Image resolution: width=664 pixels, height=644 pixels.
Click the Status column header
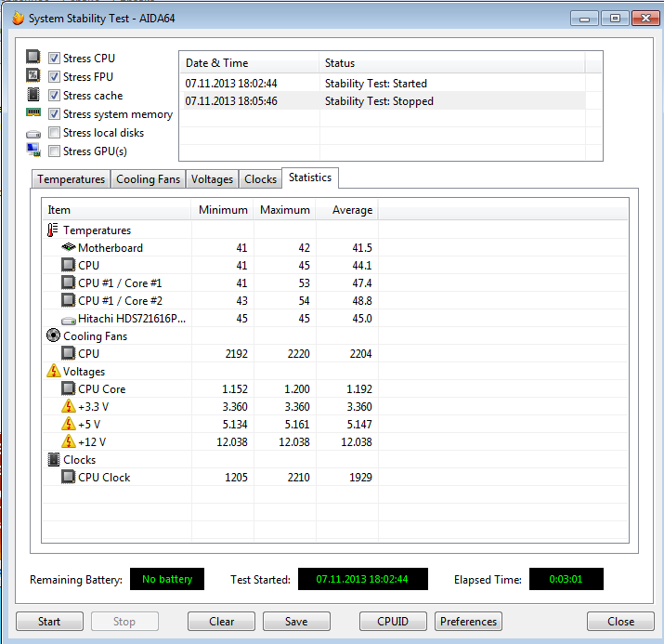pyautogui.click(x=452, y=63)
